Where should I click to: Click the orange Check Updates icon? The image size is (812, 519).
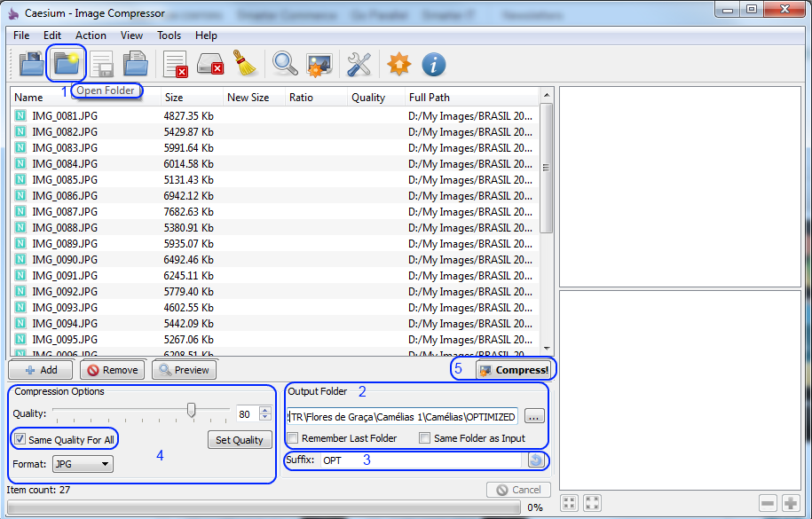(x=398, y=64)
